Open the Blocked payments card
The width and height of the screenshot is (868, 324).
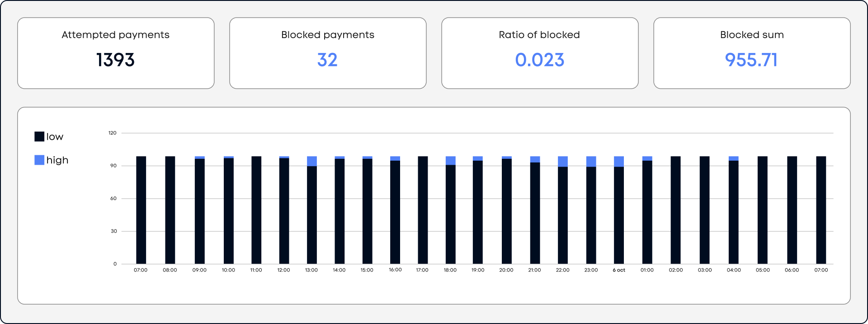click(x=328, y=53)
